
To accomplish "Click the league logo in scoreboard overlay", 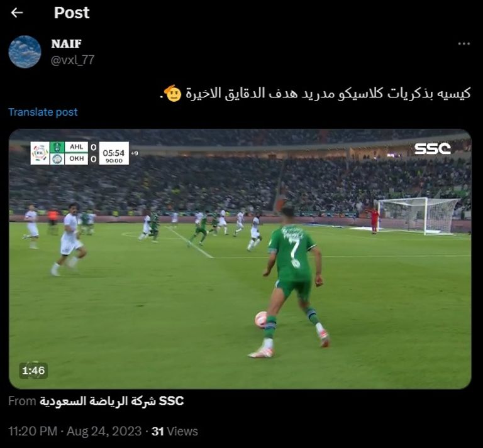I will (x=40, y=153).
